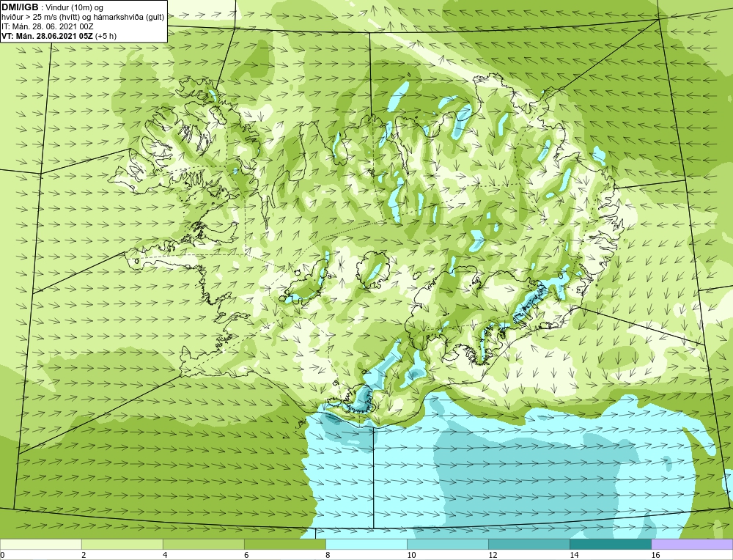
Task: Click the 8–10 m/s light cyan legend swatch
Action: click(366, 544)
